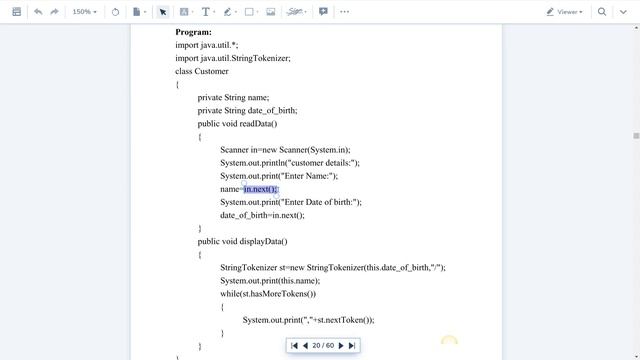Click the scrollbar down arrow
This screenshot has height=360, width=640.
coord(636,357)
